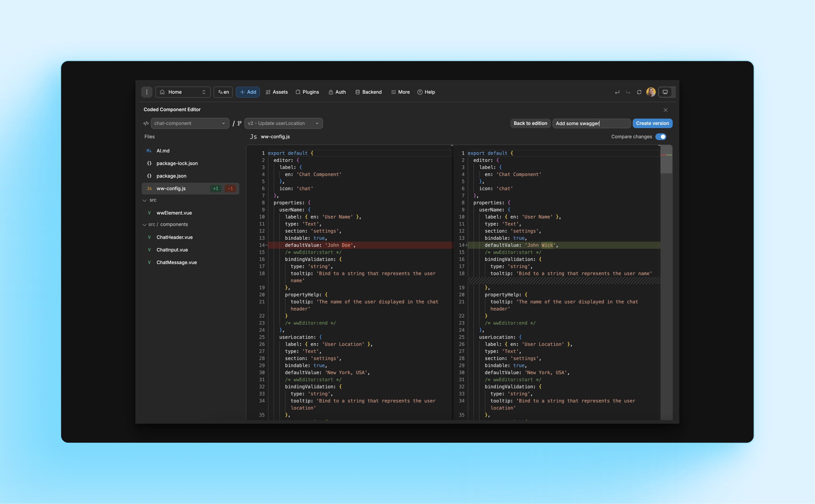Click the undo arrow icon

tap(617, 92)
